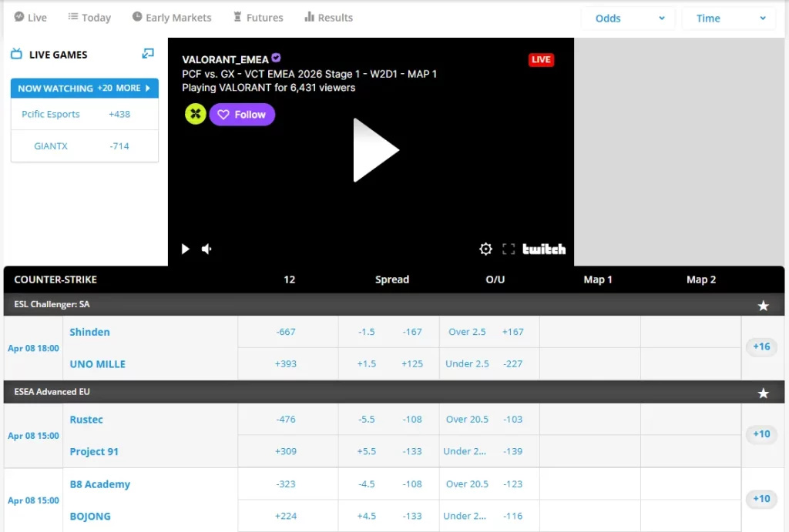The width and height of the screenshot is (789, 532).
Task: Expand +10 more markets for Rustec match
Action: (x=761, y=434)
